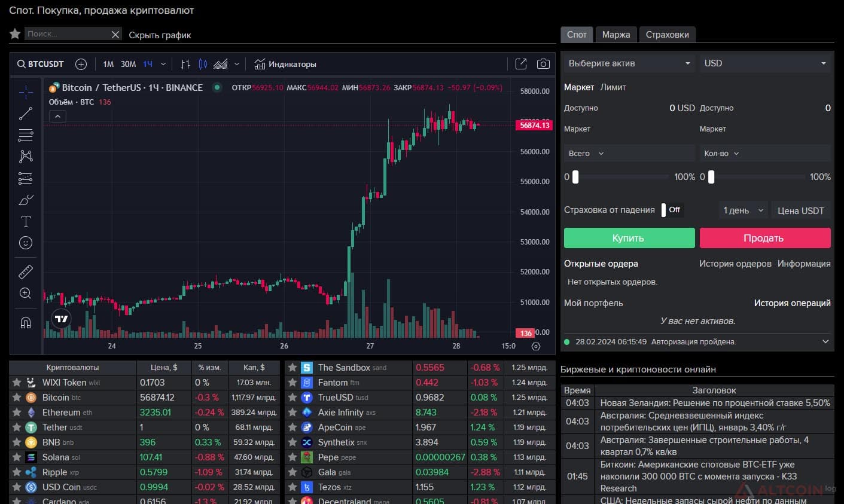
Task: Open the 'История операций' link
Action: pyautogui.click(x=792, y=303)
